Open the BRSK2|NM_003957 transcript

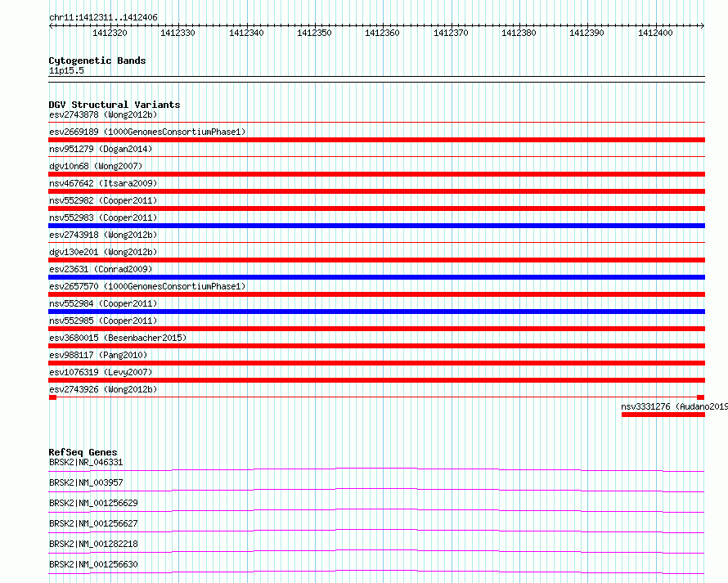[x=86, y=482]
